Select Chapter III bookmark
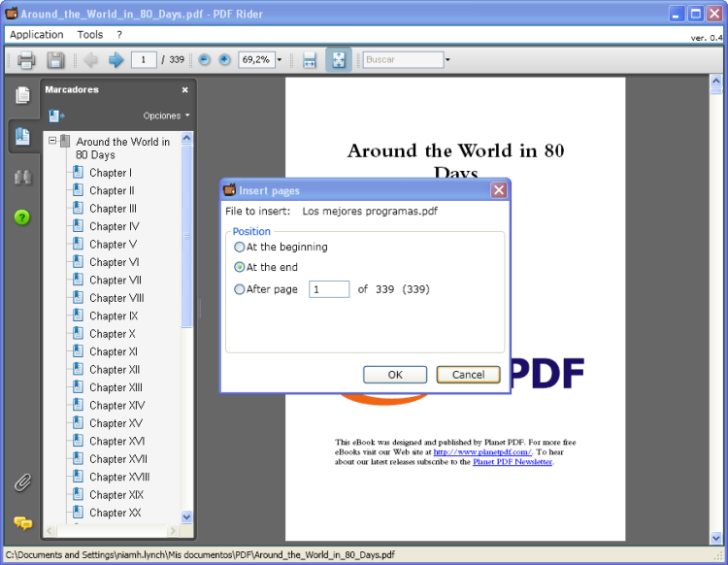This screenshot has width=728, height=565. coord(113,209)
